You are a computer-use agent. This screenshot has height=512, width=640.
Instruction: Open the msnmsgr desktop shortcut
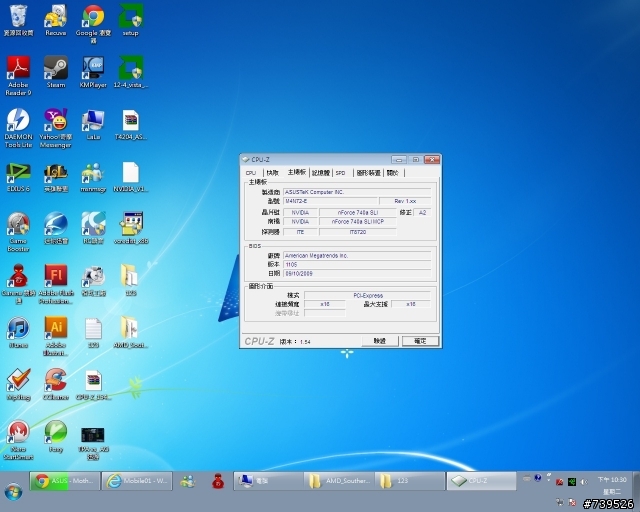tap(93, 177)
